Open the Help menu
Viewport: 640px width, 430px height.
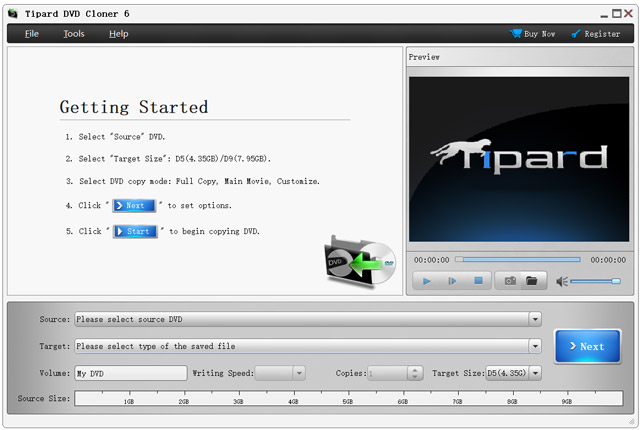118,34
